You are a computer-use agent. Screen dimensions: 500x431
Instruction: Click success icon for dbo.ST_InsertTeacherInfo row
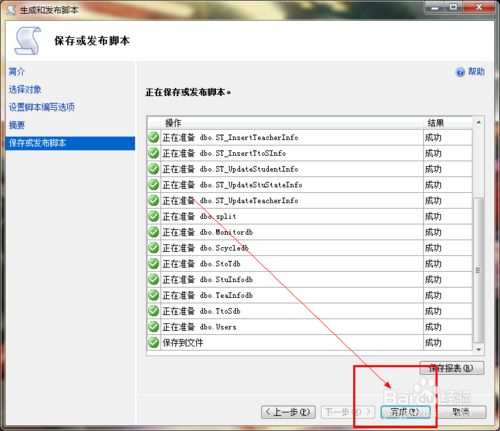point(154,137)
